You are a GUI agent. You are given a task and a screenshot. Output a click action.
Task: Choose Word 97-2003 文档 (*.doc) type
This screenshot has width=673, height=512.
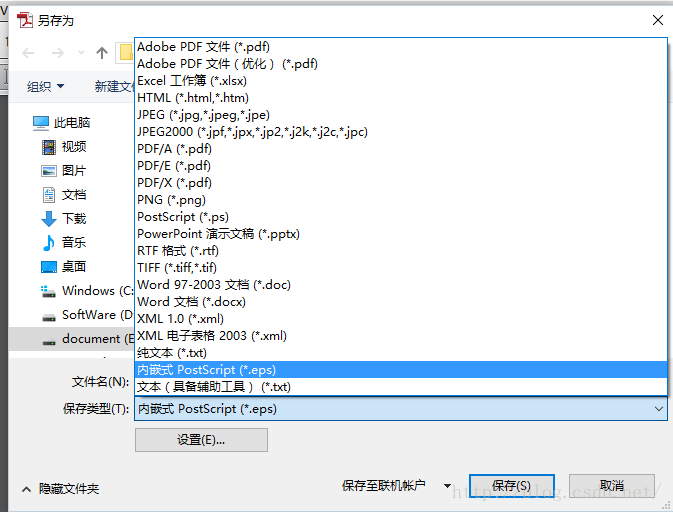coord(401,285)
